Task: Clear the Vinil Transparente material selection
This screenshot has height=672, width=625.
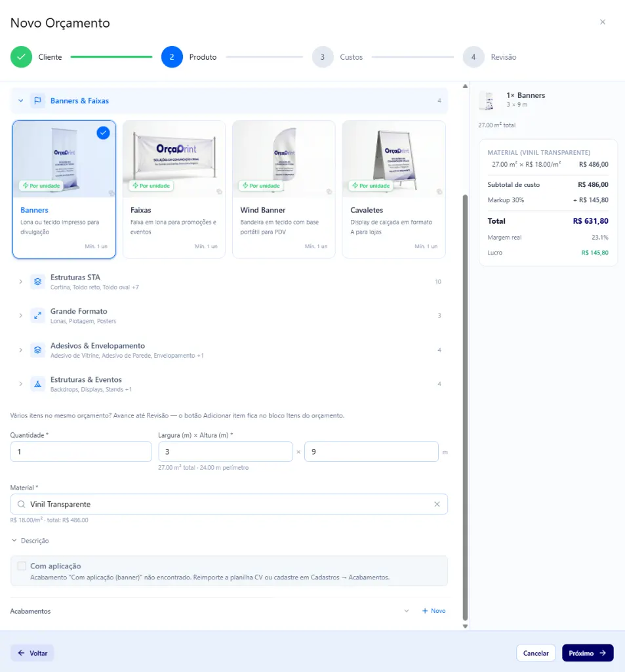Action: [437, 504]
